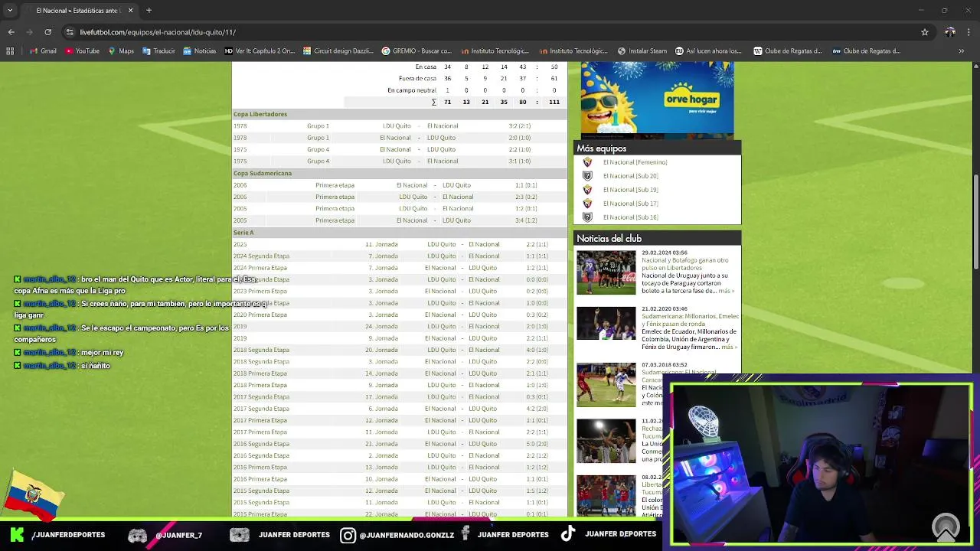Open El Nacional [Femenino] team link
Viewport: 980px width, 551px height.
coord(635,162)
